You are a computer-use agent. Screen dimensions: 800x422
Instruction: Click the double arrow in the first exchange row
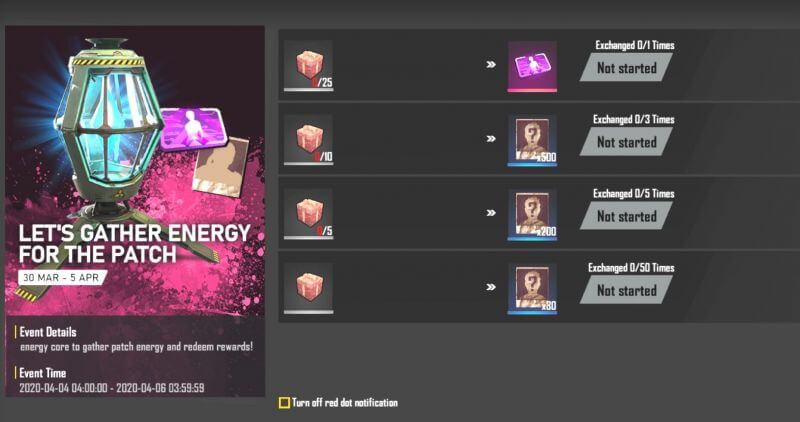pos(491,65)
